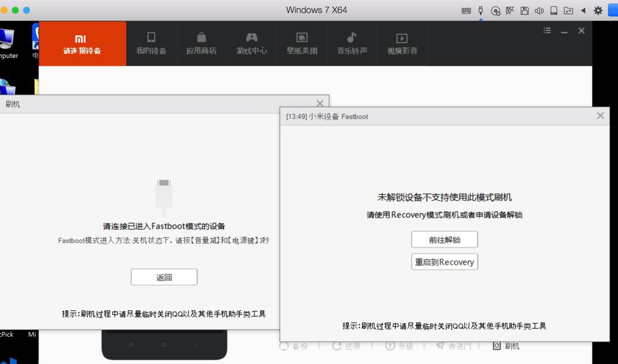Click the 返回 button in 刷机 dialog
This screenshot has width=618, height=364.
(x=164, y=277)
